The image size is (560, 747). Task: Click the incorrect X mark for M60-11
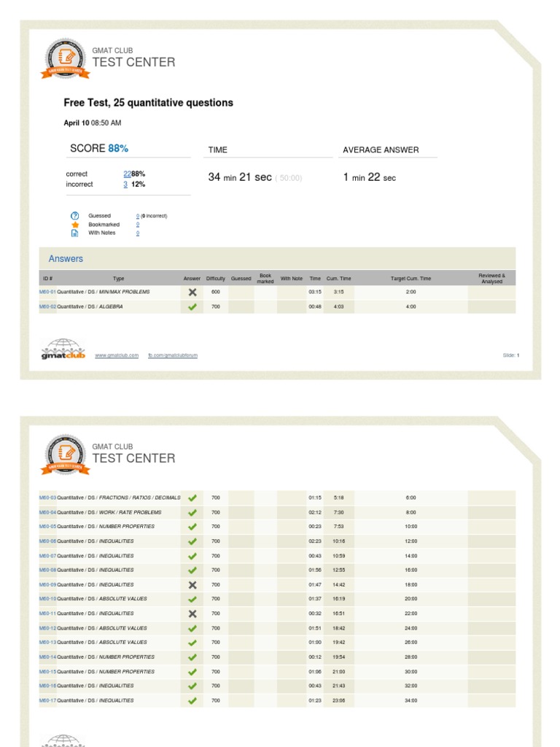pos(192,614)
